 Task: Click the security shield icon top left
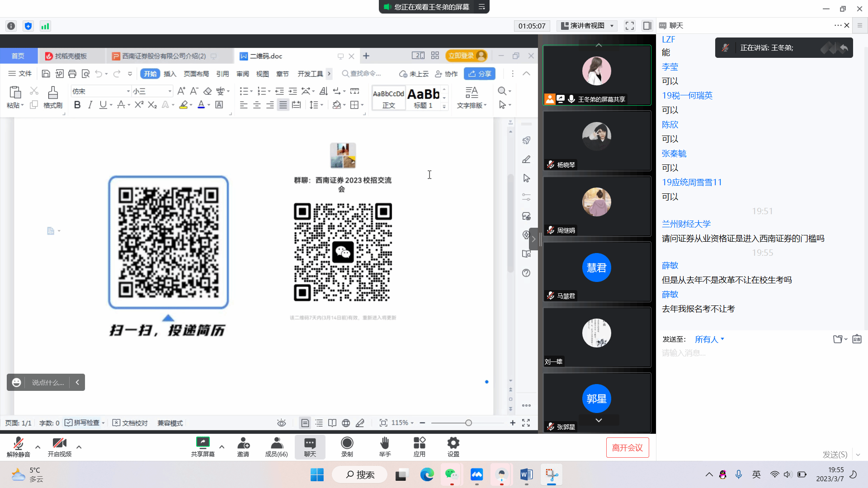click(28, 26)
